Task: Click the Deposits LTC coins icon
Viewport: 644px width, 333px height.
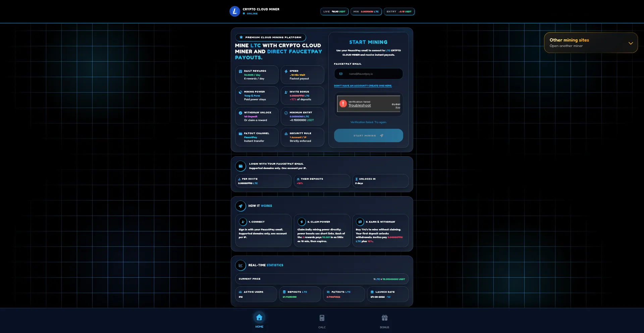Action: (284, 292)
